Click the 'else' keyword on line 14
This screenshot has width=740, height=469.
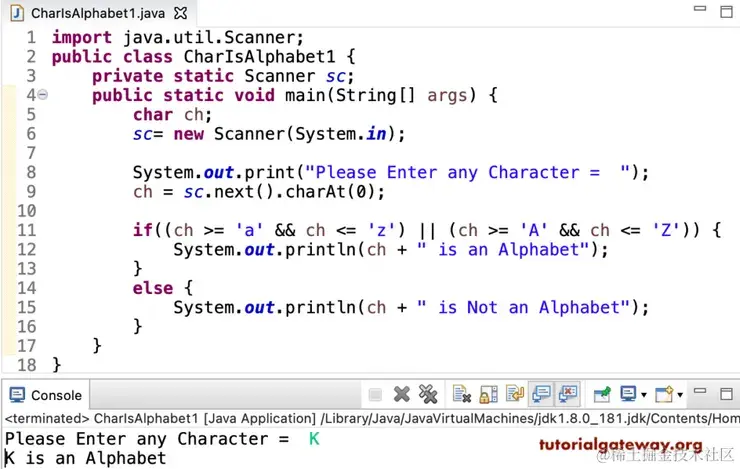[153, 288]
